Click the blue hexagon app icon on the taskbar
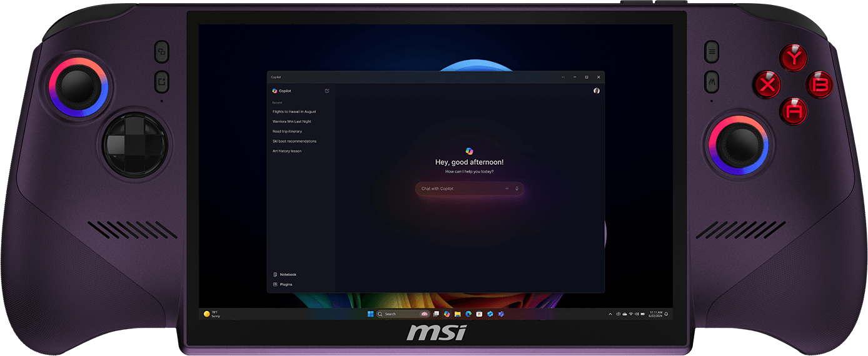The height and width of the screenshot is (356, 868). pos(490,314)
